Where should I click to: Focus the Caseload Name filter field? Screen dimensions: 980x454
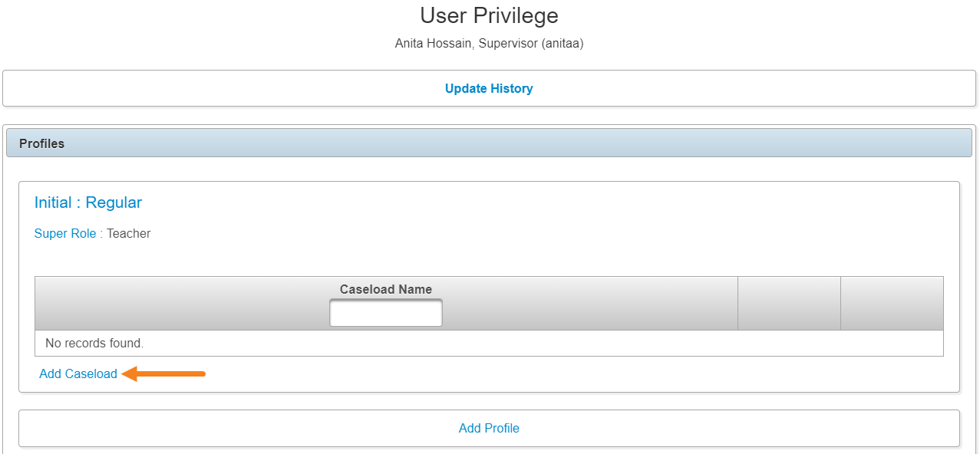[x=386, y=313]
